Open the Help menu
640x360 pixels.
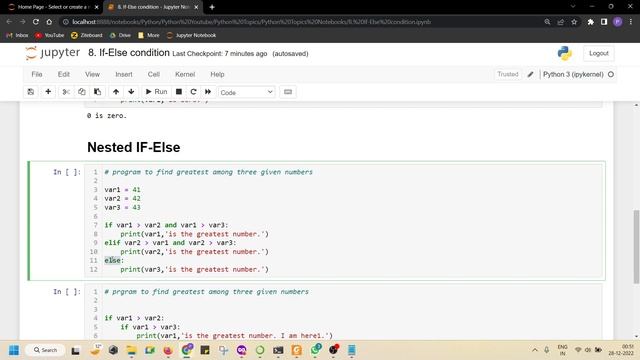click(x=217, y=74)
